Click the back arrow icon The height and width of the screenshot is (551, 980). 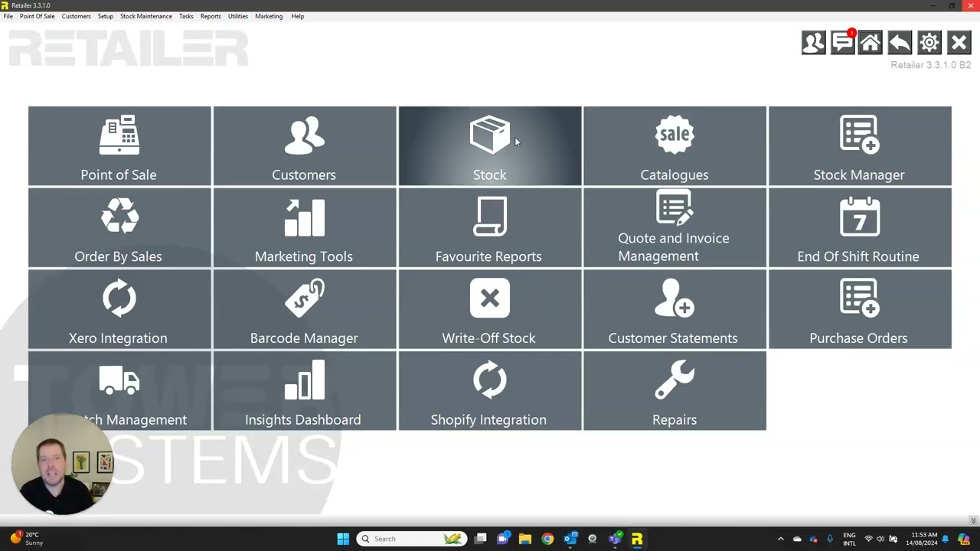tap(900, 43)
